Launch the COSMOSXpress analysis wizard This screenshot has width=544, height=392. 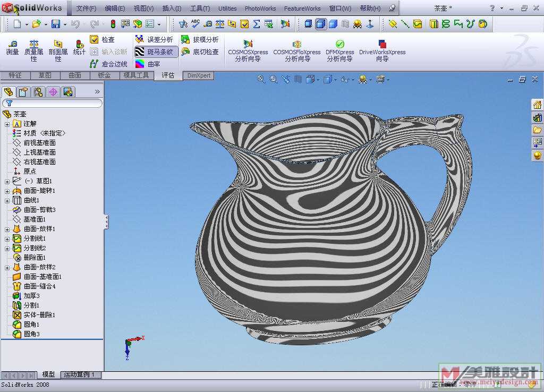[x=248, y=44]
